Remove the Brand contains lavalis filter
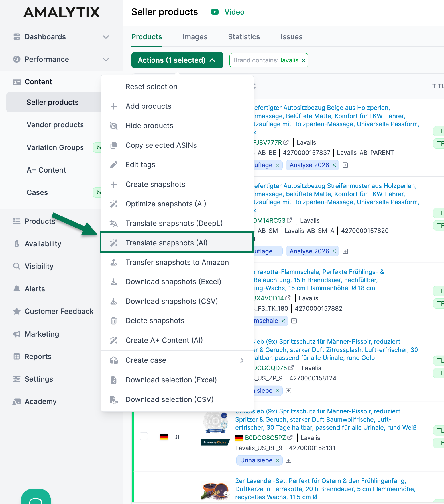The height and width of the screenshot is (504, 444). click(x=304, y=60)
